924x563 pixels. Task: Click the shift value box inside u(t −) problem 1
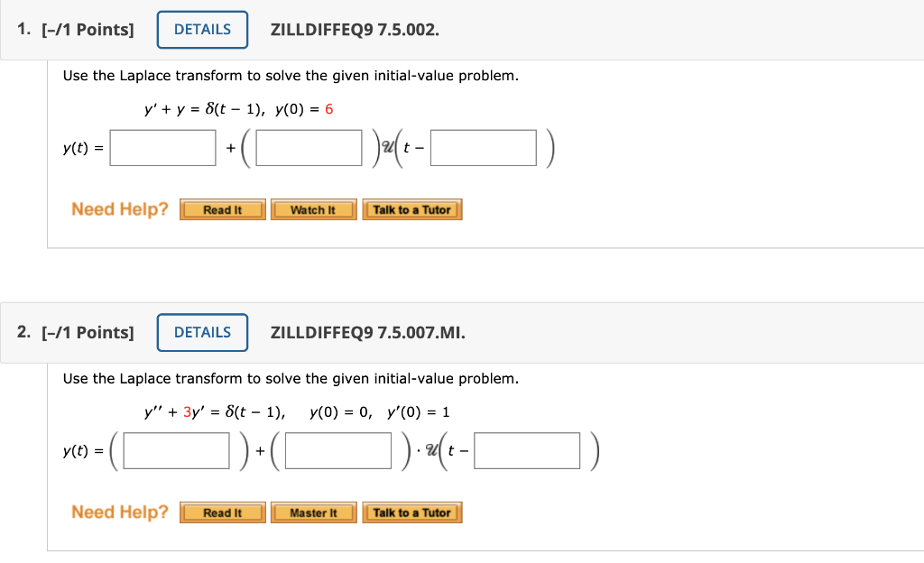click(483, 147)
